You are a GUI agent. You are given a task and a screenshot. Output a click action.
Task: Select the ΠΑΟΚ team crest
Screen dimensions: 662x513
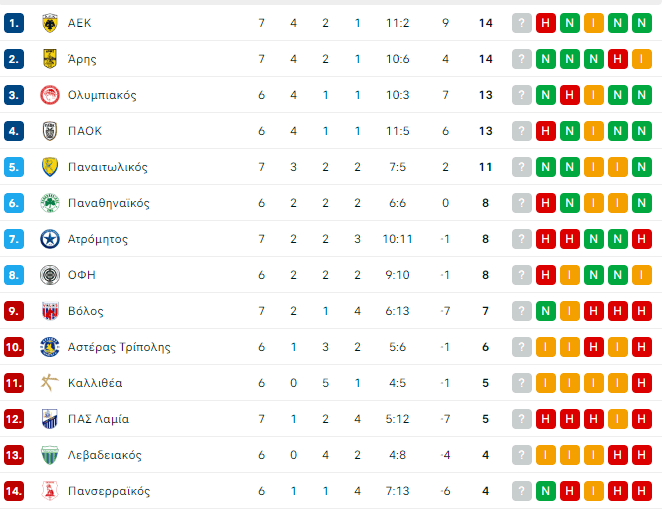49,131
